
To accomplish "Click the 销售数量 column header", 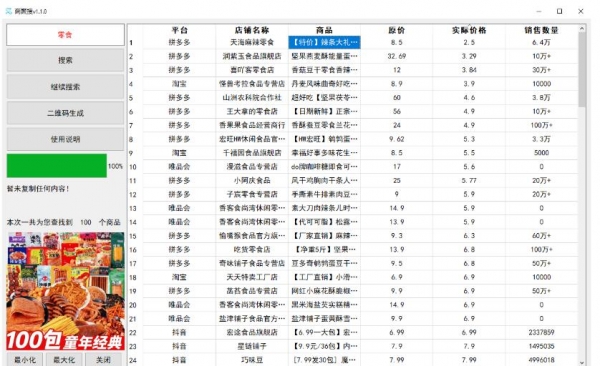I will tap(541, 30).
